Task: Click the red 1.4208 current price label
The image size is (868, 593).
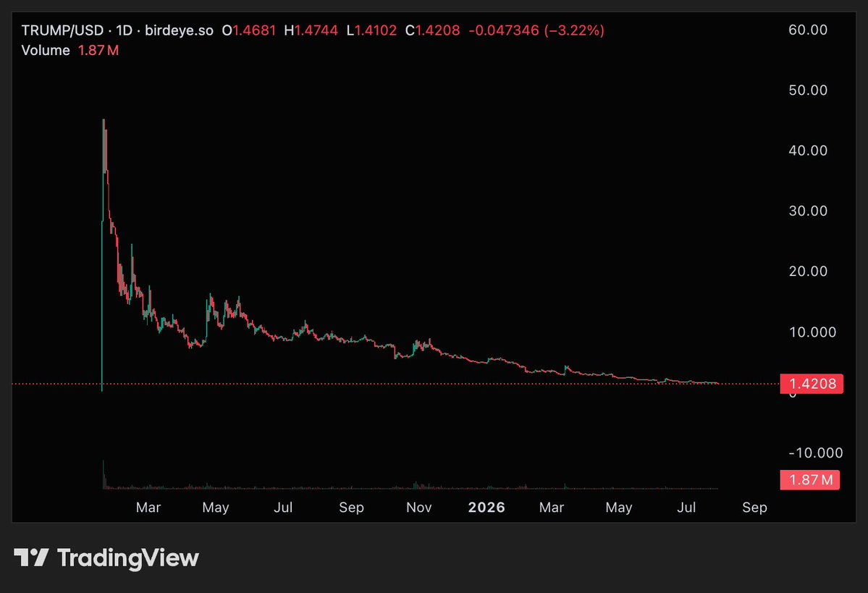Action: click(x=812, y=384)
